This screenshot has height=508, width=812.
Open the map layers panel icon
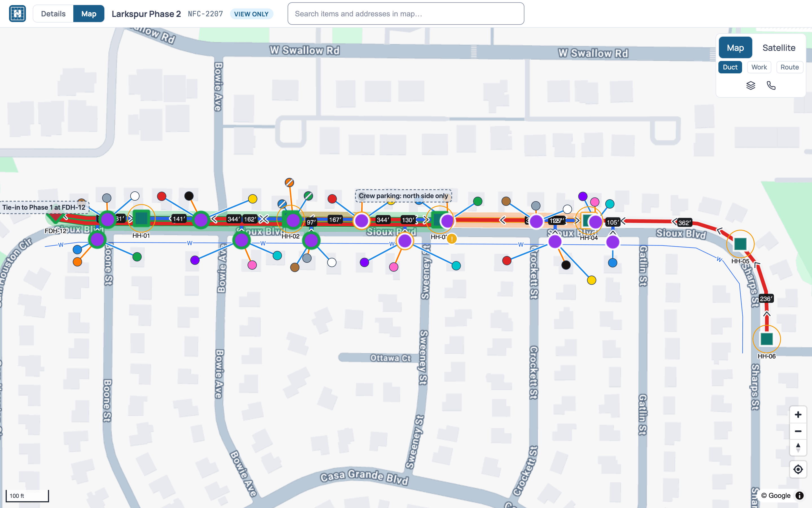(751, 86)
